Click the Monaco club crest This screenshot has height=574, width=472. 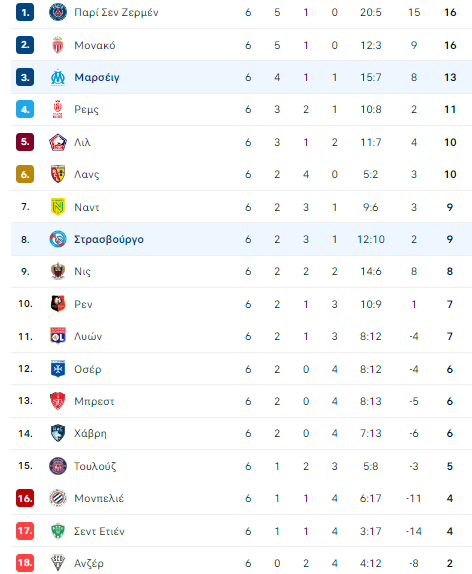[58, 45]
